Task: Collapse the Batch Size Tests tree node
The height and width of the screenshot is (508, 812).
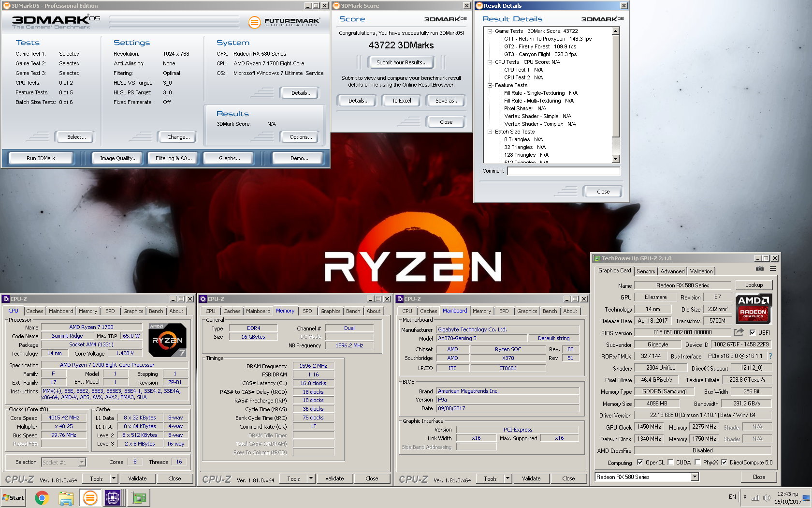Action: point(490,132)
